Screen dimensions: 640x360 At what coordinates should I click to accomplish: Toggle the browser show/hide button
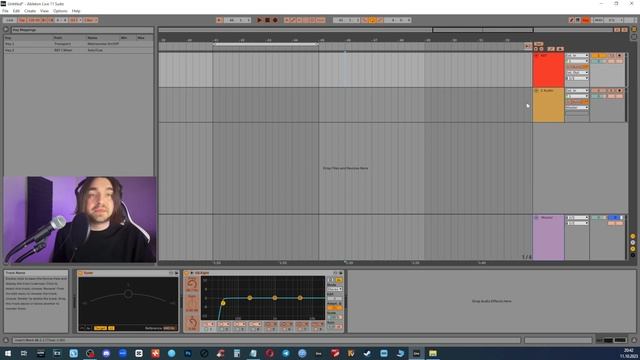(6, 30)
